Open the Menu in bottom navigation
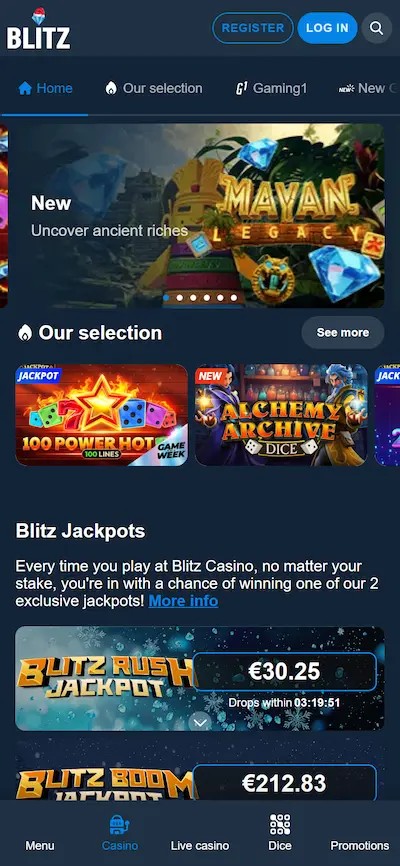Viewport: 400px width, 866px height. click(40, 845)
